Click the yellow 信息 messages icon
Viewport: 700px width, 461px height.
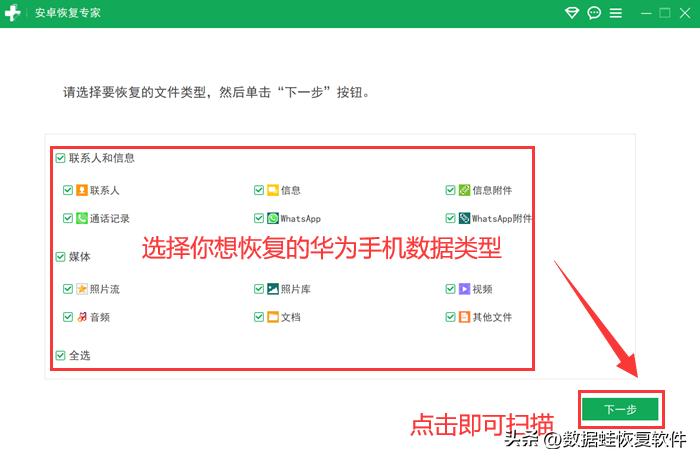point(273,190)
